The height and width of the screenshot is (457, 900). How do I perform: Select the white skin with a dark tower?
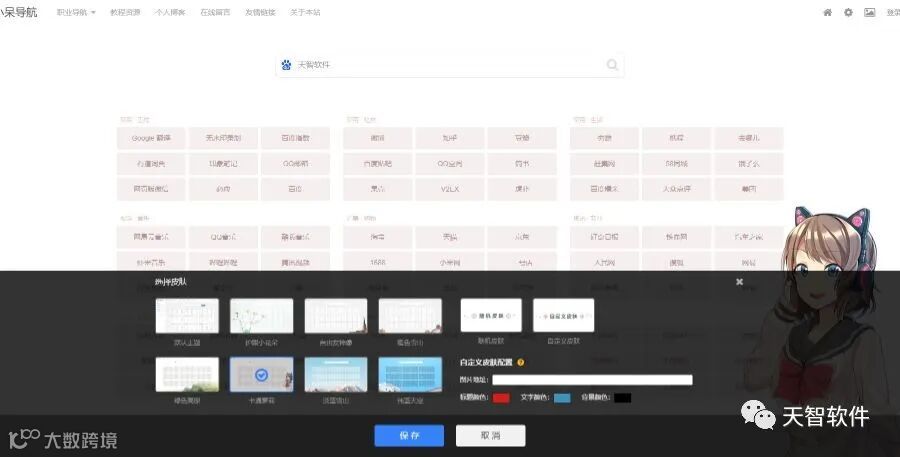(336, 316)
